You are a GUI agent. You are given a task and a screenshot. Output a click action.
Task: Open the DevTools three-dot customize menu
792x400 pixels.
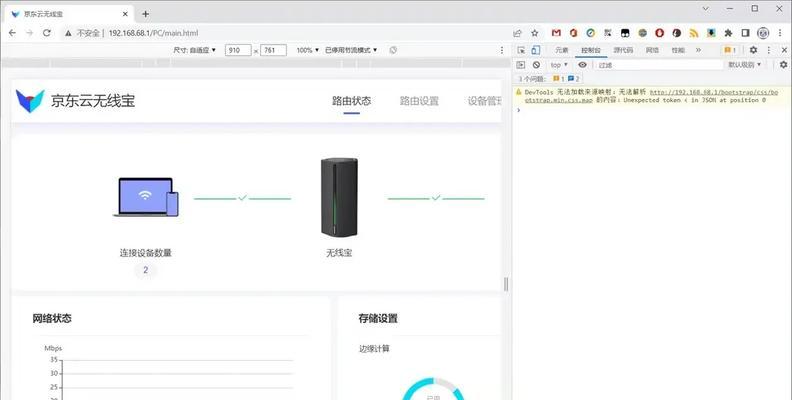coord(769,50)
